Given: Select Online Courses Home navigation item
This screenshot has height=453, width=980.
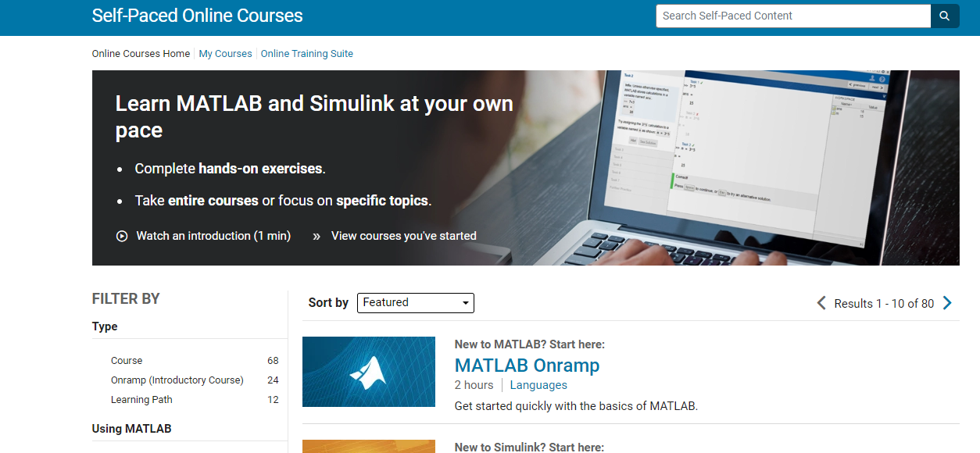Looking at the screenshot, I should point(141,54).
